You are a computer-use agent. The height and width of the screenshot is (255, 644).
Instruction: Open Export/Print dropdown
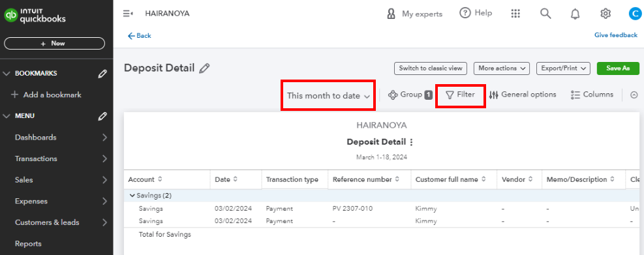pos(563,68)
